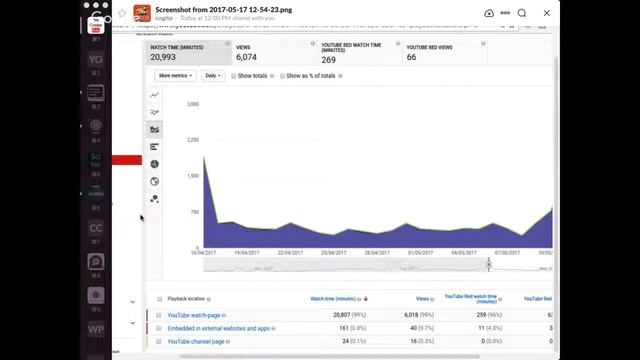Click the info icon beside Show as % of totals

[x=340, y=76]
